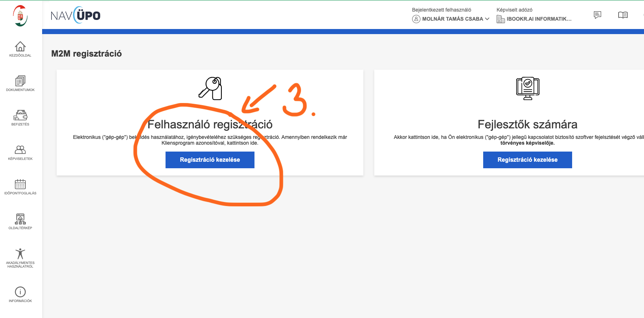This screenshot has width=644, height=318.
Task: Click the key icon on user registration card
Action: [x=210, y=88]
